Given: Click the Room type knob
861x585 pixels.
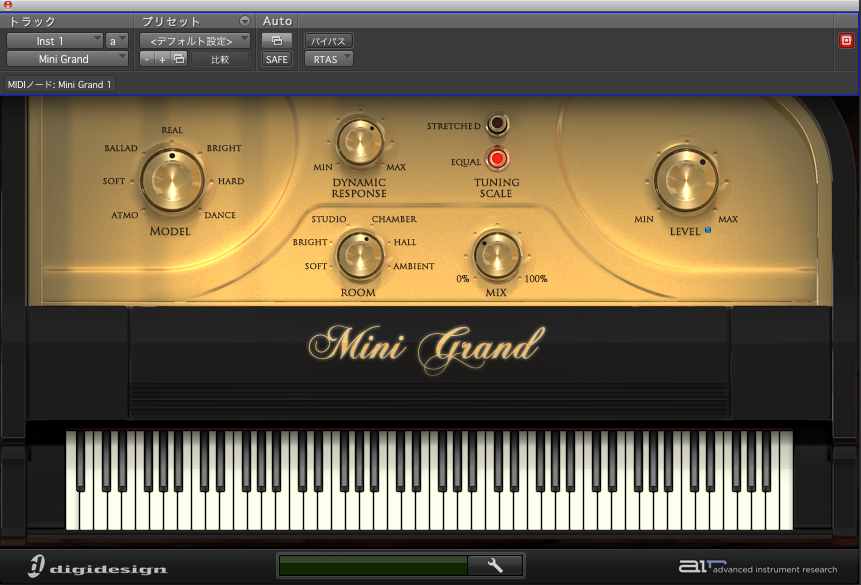Looking at the screenshot, I should click(x=360, y=255).
